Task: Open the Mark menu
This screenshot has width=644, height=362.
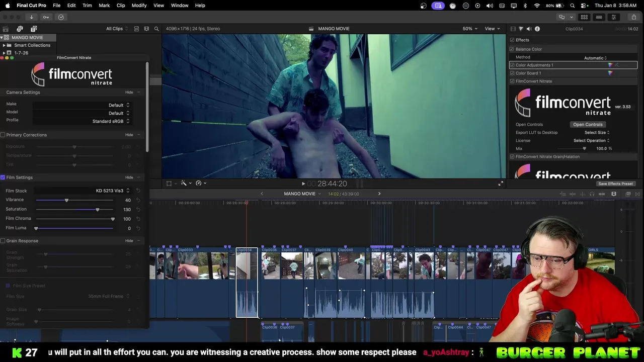Action: click(104, 6)
